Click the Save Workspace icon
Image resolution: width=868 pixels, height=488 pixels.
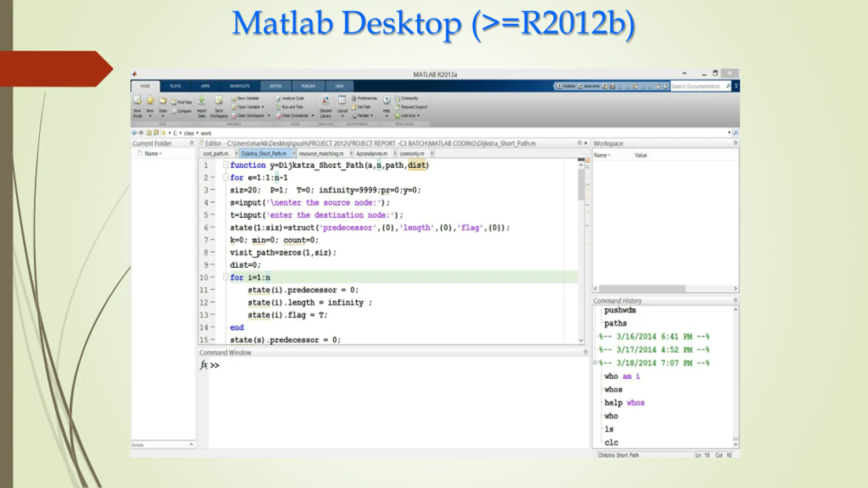coord(219,100)
